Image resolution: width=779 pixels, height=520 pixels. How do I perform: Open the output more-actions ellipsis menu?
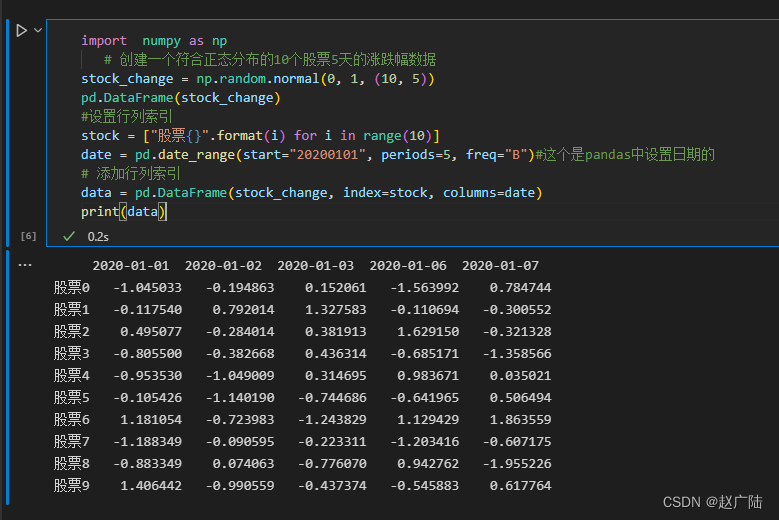point(25,265)
